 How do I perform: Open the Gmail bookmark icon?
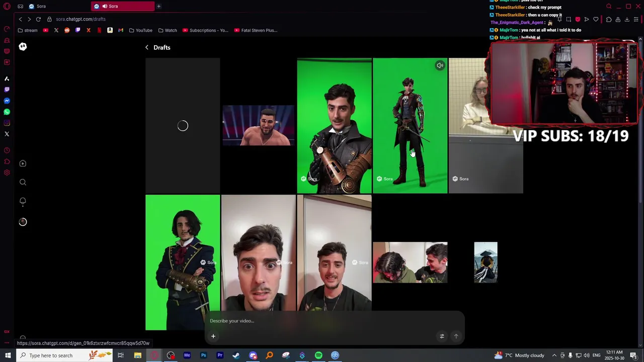(121, 30)
